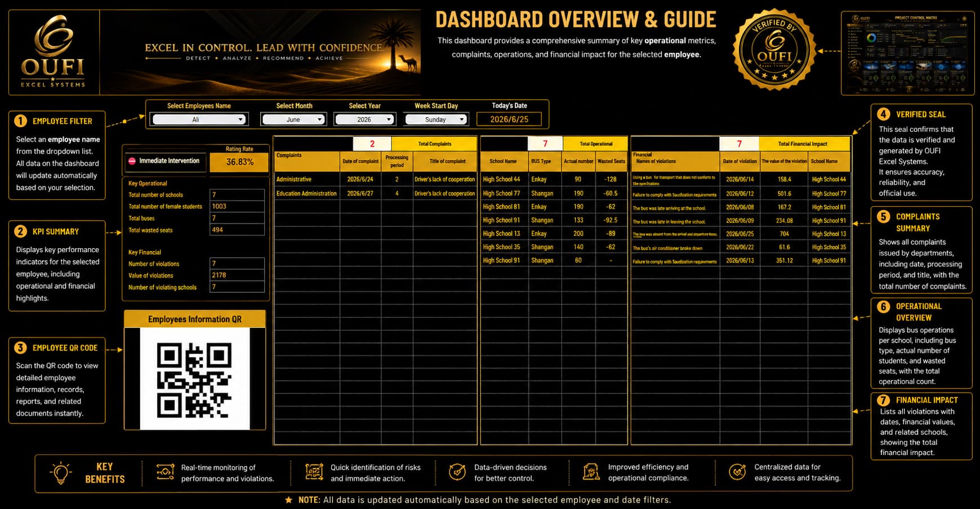Screen dimensions: 980x509
Task: Click the value of the violation column header
Action: point(785,162)
